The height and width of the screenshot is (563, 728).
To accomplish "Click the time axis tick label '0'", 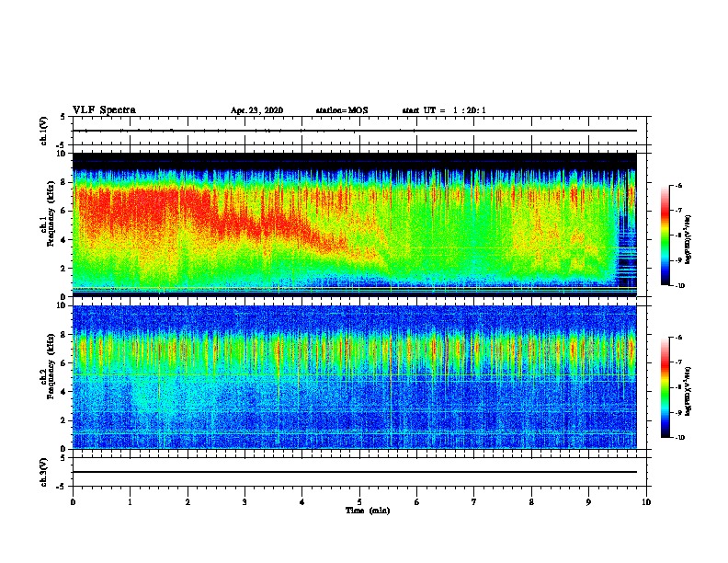I will tap(73, 502).
